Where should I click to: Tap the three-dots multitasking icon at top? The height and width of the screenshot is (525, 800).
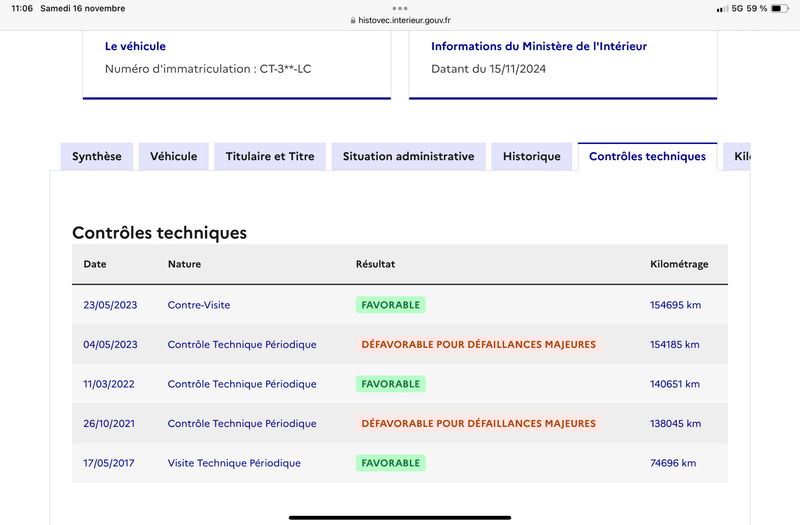(x=400, y=8)
